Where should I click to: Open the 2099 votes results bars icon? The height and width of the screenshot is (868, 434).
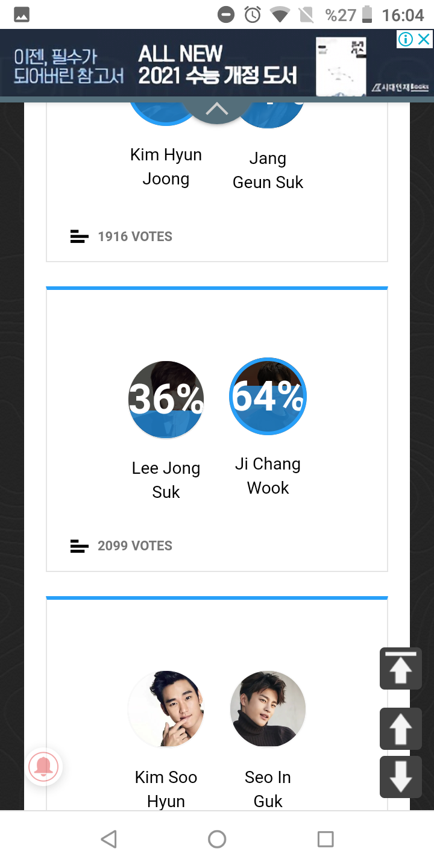tap(79, 546)
